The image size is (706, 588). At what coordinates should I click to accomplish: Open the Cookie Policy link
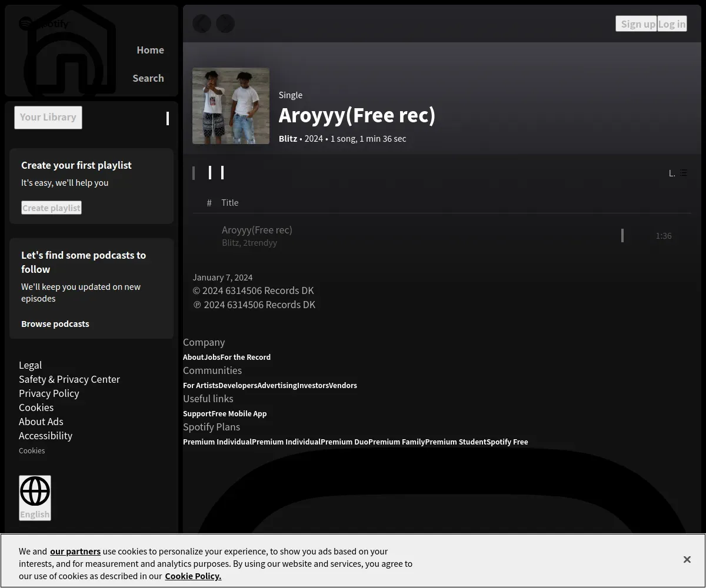[193, 576]
